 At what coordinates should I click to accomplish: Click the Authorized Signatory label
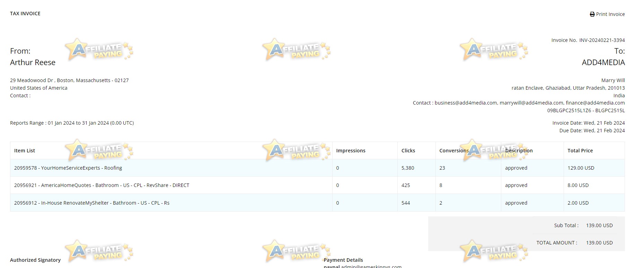click(35, 260)
